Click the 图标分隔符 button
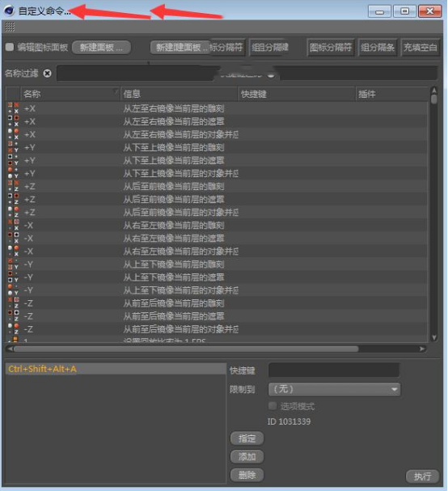Image resolution: width=448 pixels, height=491 pixels. pyautogui.click(x=331, y=48)
